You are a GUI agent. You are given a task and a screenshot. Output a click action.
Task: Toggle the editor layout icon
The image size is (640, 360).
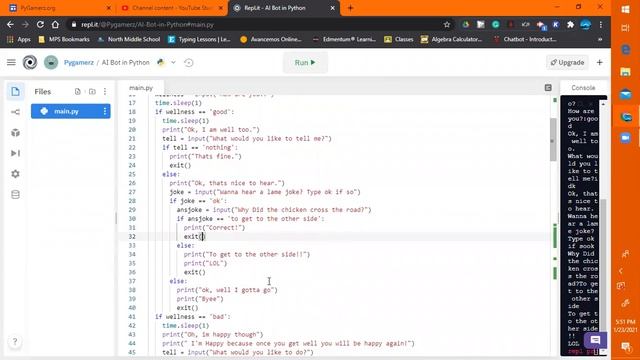[548, 88]
